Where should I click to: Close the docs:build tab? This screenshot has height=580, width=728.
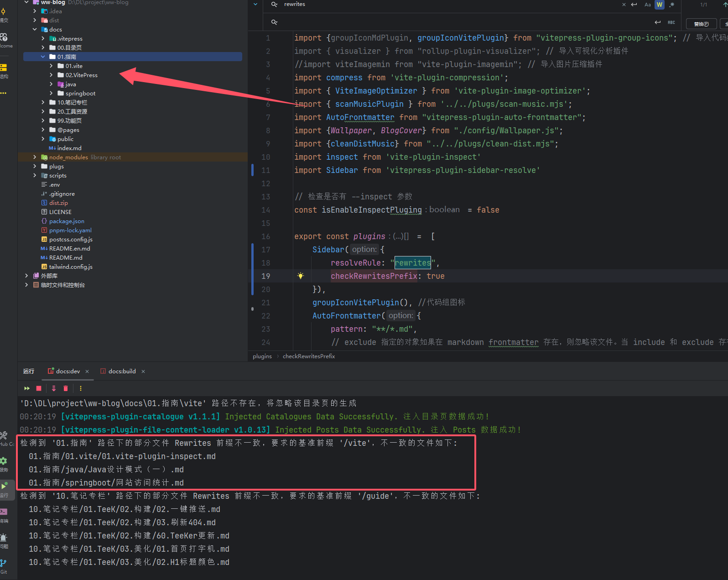(143, 371)
